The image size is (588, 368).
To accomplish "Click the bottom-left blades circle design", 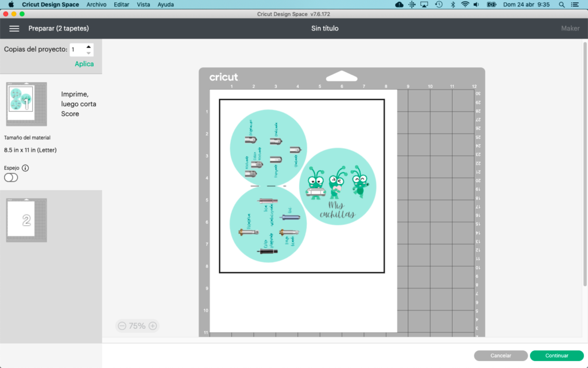I will (x=268, y=224).
